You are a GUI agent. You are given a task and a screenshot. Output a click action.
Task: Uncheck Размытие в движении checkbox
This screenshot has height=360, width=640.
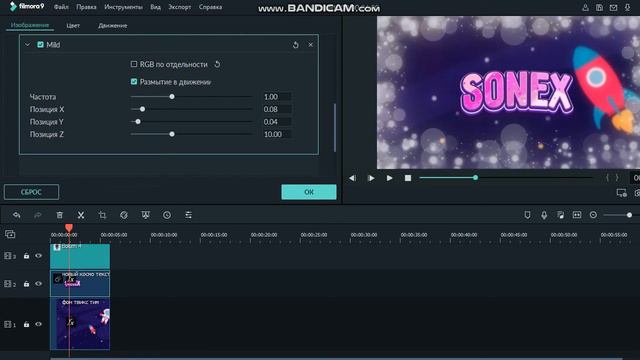(x=134, y=82)
